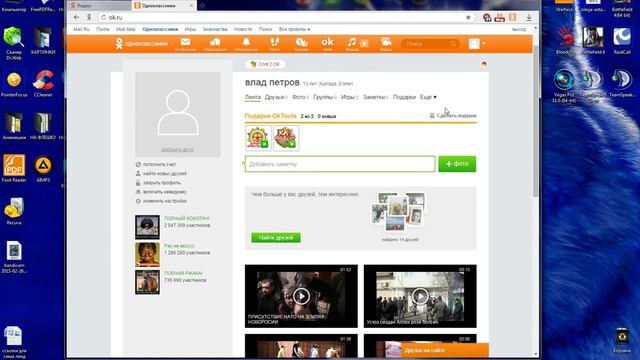Image resolution: width=640 pixels, height=360 pixels.
Task: Click the Знакомства top bar link
Action: [215, 29]
